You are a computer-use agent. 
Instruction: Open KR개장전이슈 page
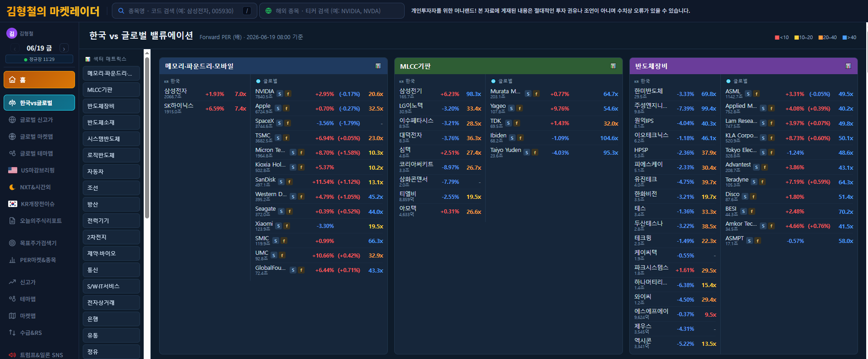(x=39, y=204)
